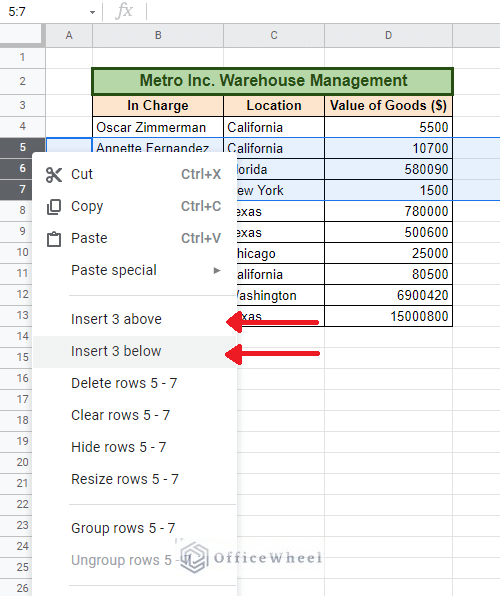This screenshot has height=596, width=500.
Task: Click the Annette Fernandez cell
Action: coord(158,146)
